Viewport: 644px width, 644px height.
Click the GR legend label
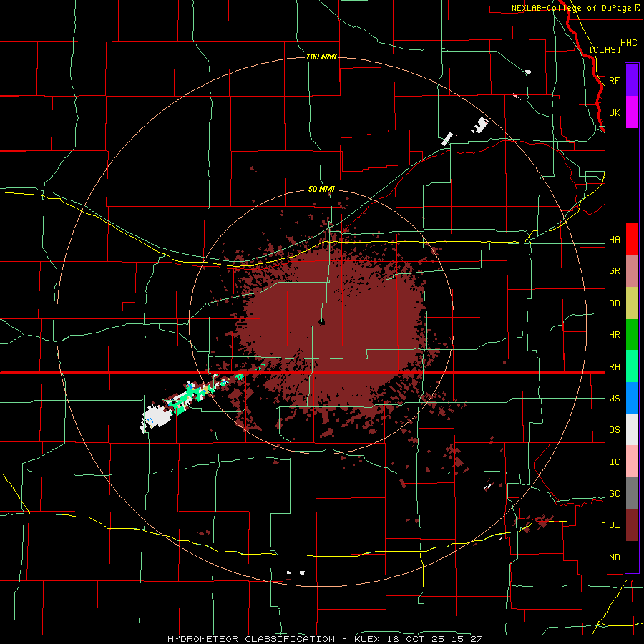pos(614,271)
